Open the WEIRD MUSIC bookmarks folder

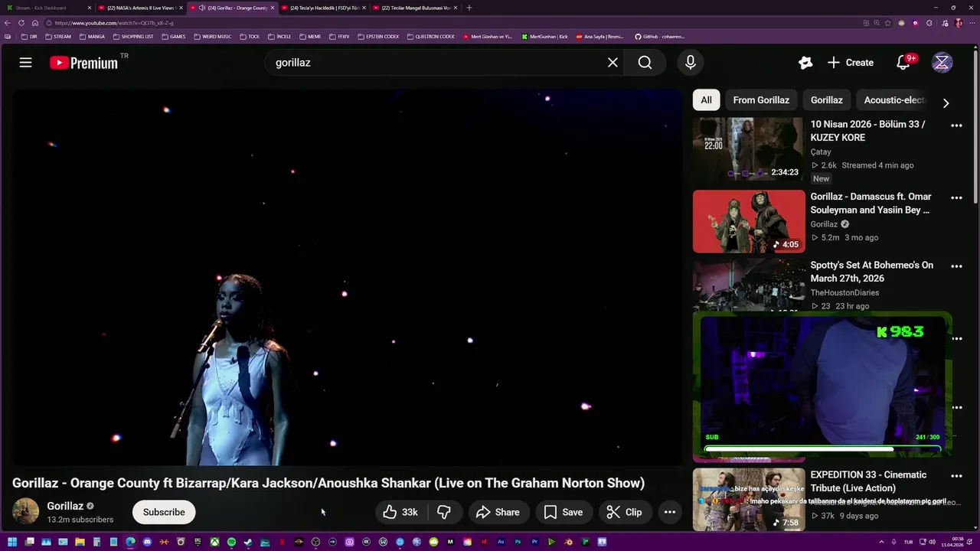coord(212,37)
